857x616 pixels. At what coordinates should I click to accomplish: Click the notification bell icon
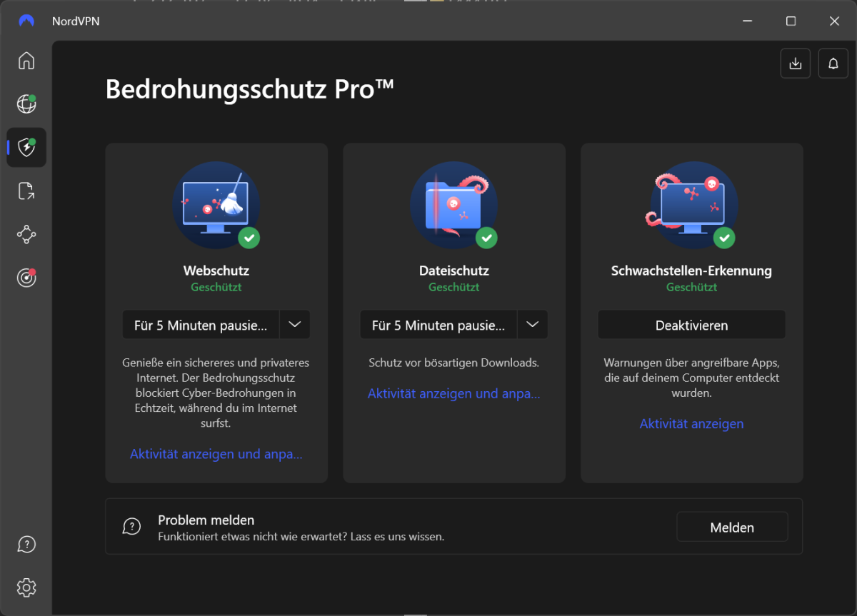833,63
